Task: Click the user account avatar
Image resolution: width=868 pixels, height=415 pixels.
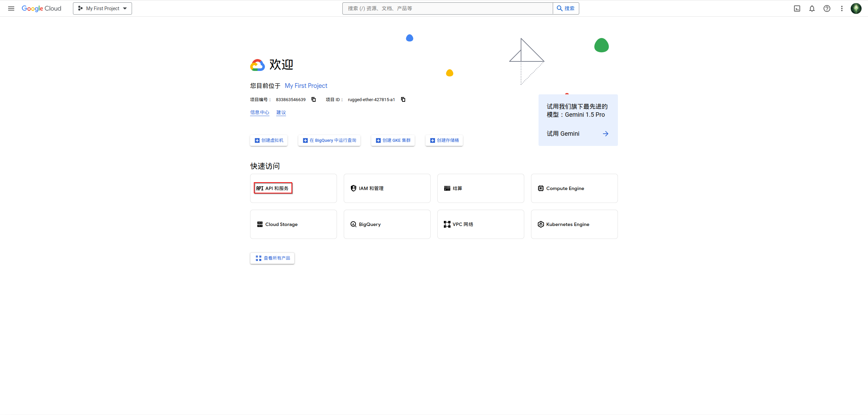Action: pyautogui.click(x=856, y=8)
